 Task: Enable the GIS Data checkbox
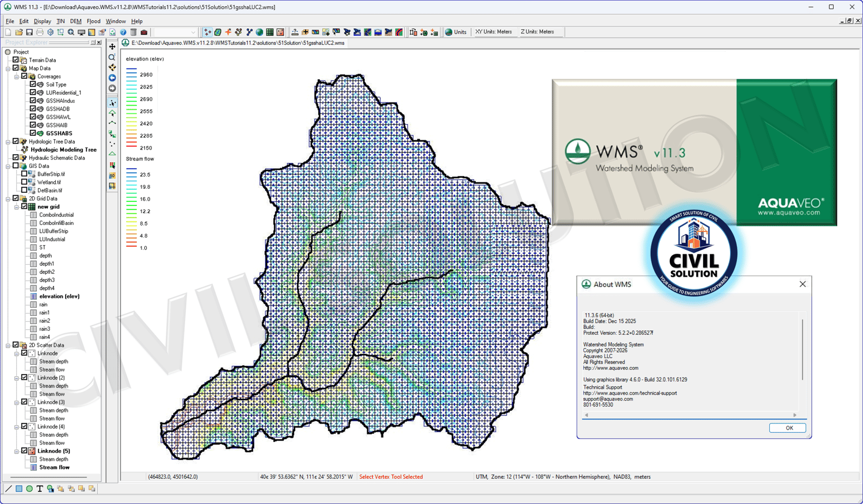click(16, 166)
